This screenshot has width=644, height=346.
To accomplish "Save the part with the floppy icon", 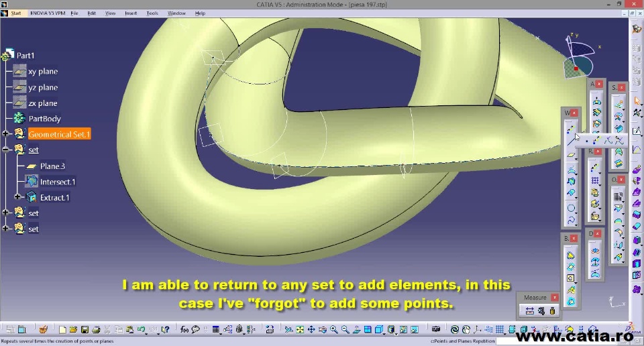I will point(85,329).
